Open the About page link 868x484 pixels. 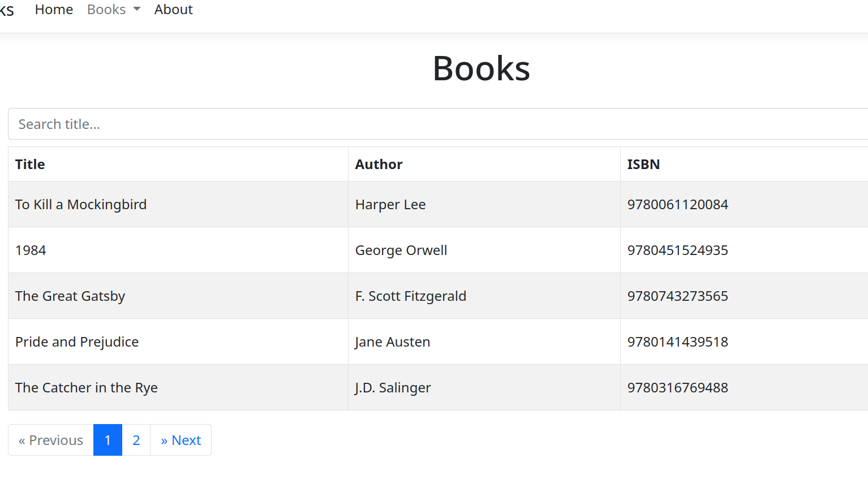pyautogui.click(x=173, y=10)
